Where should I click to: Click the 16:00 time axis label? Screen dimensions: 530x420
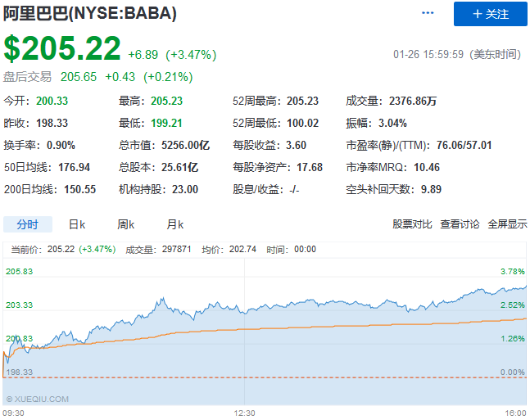pos(516,413)
